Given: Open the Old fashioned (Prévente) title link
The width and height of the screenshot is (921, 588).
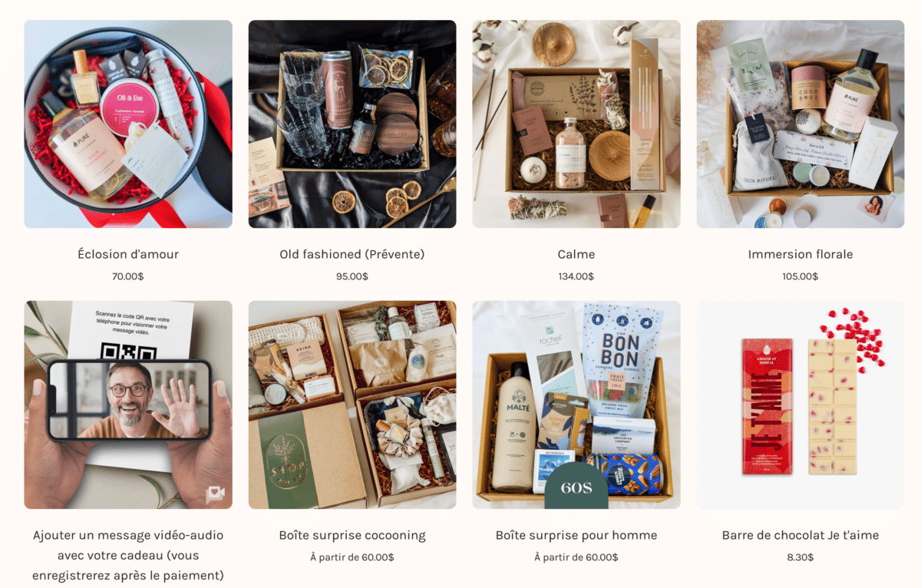Looking at the screenshot, I should pyautogui.click(x=352, y=254).
